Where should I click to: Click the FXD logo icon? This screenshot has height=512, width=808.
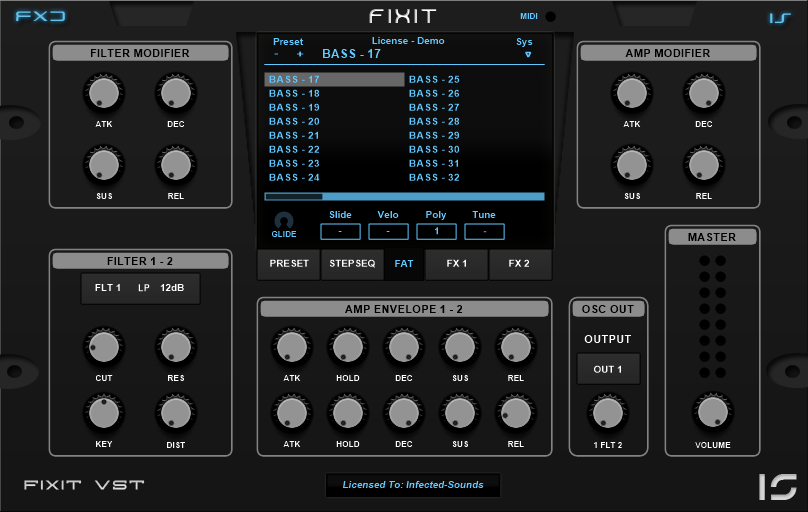(x=40, y=16)
